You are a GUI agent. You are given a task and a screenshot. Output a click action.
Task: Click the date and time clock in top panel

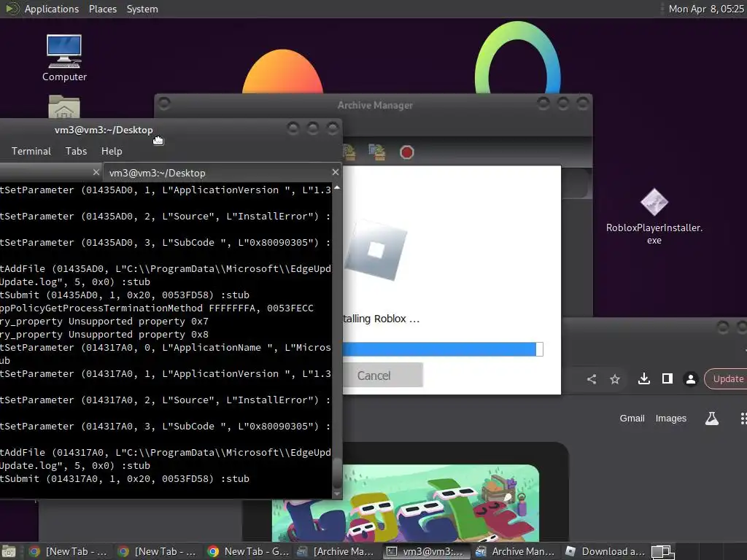pyautogui.click(x=706, y=9)
